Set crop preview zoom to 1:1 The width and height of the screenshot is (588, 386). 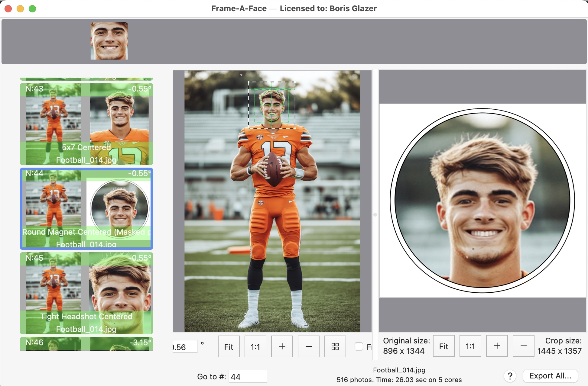point(470,346)
